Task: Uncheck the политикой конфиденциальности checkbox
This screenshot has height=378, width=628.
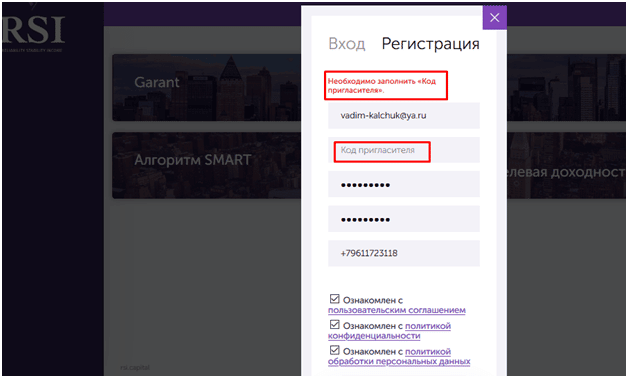Action: [x=334, y=324]
